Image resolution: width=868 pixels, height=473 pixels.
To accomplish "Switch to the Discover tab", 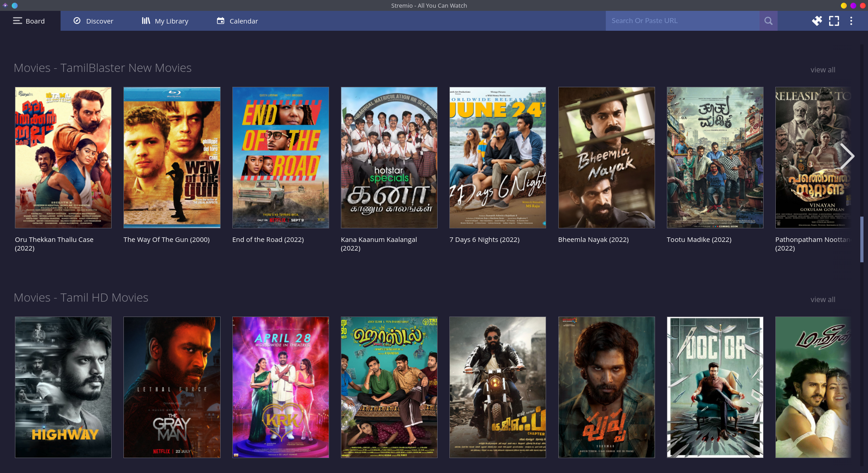I will coord(93,21).
